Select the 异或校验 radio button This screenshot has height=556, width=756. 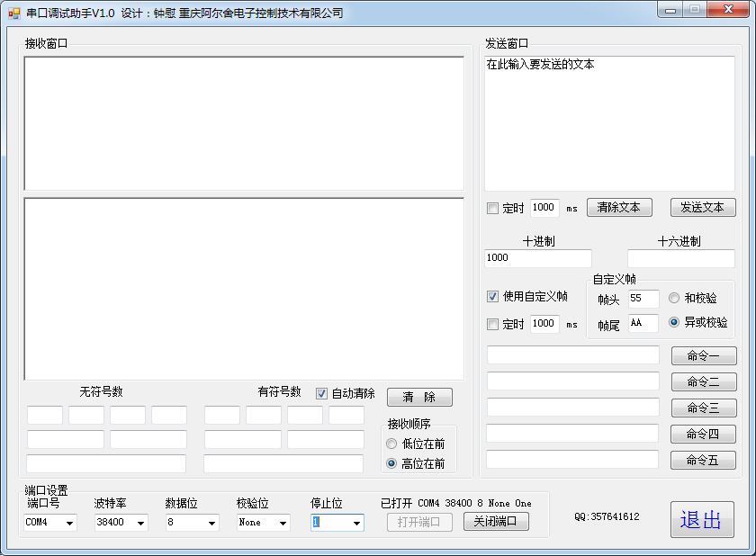coord(674,322)
